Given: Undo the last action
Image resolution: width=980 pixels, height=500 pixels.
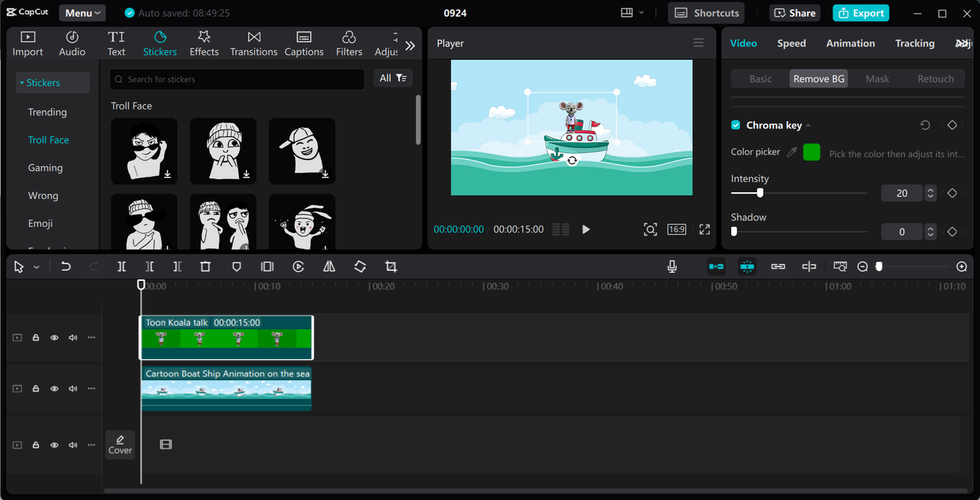Looking at the screenshot, I should click(x=66, y=266).
